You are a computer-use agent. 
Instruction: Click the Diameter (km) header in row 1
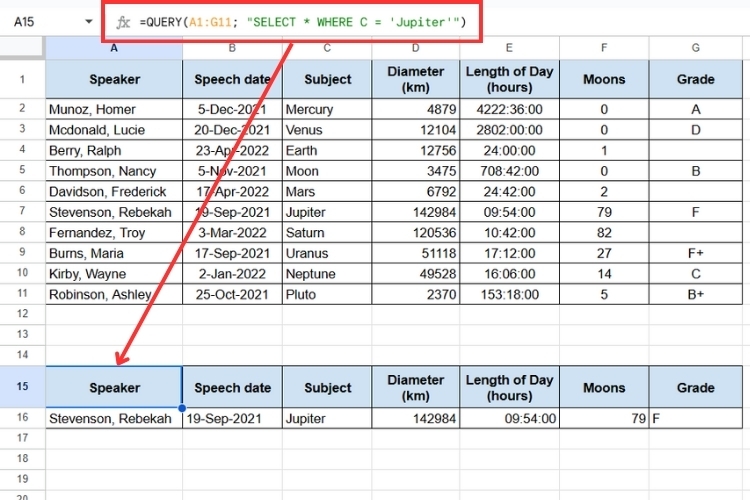(x=416, y=79)
